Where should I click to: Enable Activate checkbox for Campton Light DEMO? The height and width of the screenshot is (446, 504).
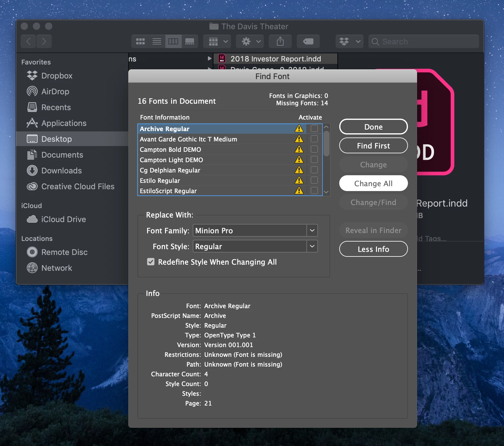point(314,159)
